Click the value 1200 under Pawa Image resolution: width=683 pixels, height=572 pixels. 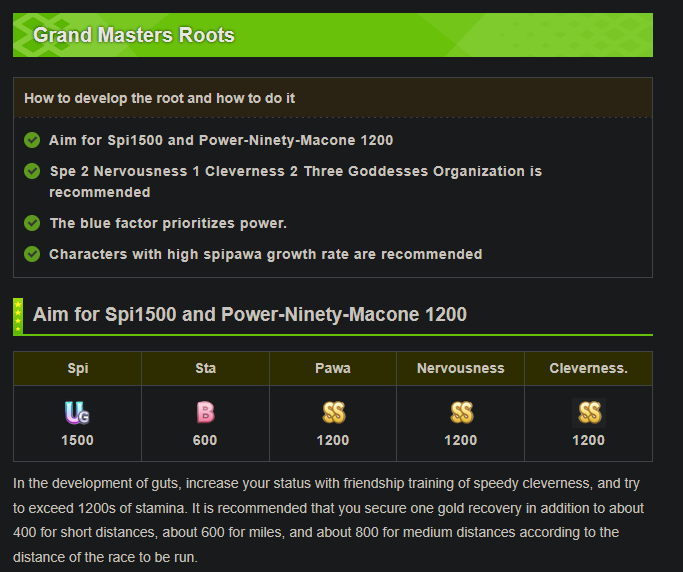333,440
